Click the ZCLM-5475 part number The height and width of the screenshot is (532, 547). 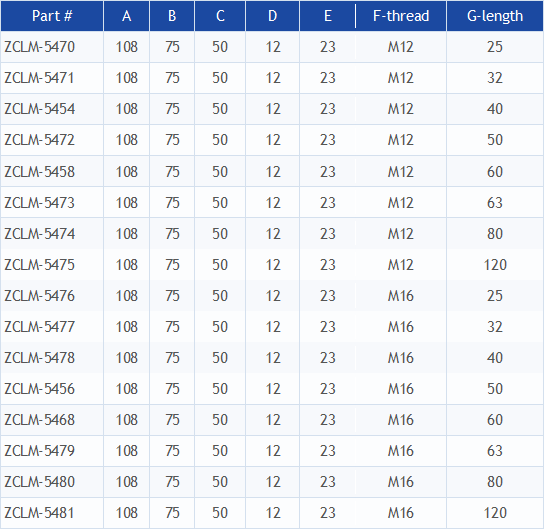(x=39, y=265)
